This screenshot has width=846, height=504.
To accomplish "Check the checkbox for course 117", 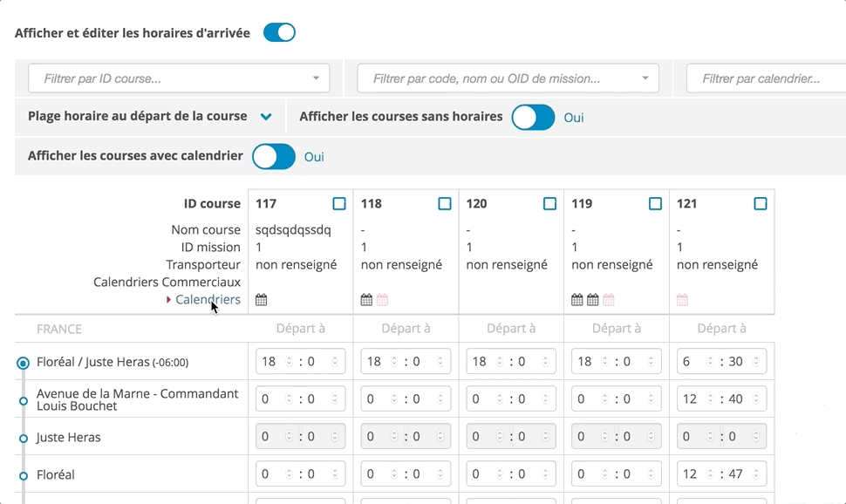I will (x=339, y=204).
